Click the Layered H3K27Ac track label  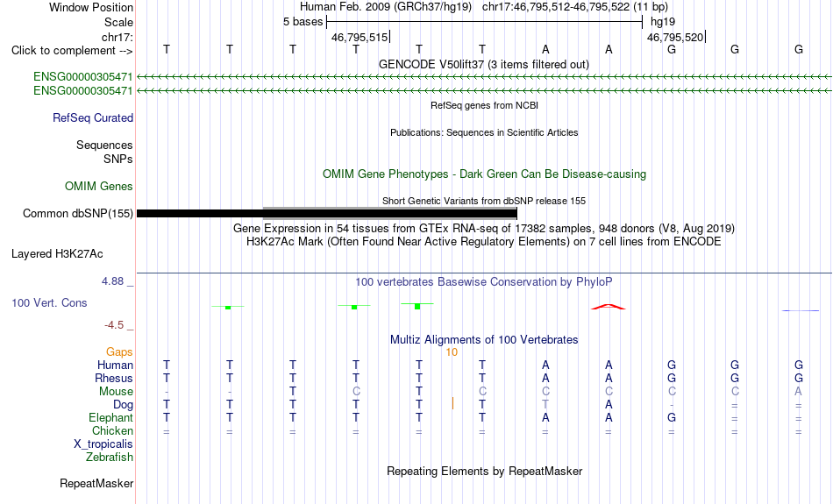click(x=57, y=254)
